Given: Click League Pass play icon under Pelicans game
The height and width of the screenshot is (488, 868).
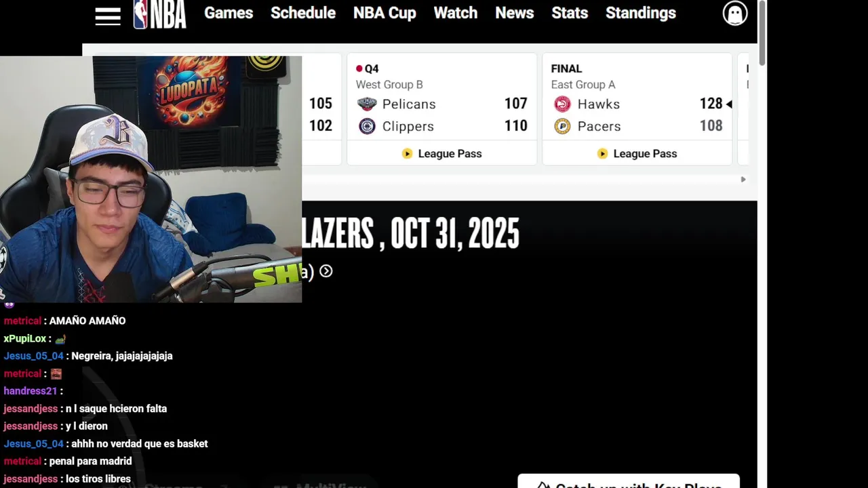Looking at the screenshot, I should pyautogui.click(x=407, y=154).
